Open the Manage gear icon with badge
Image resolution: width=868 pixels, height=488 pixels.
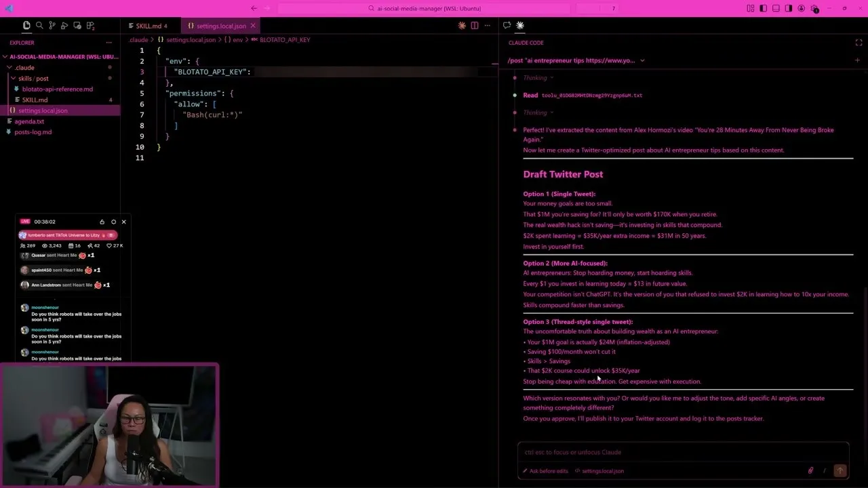click(814, 9)
